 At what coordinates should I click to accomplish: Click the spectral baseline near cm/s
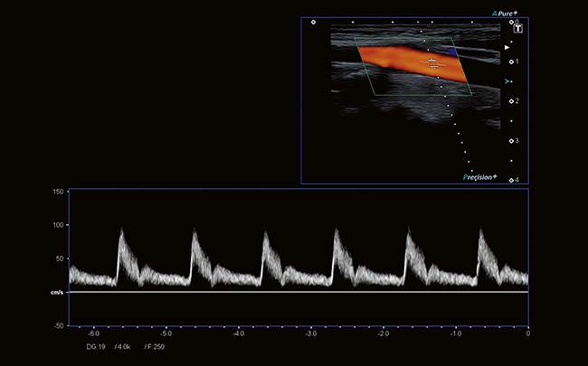click(x=299, y=292)
